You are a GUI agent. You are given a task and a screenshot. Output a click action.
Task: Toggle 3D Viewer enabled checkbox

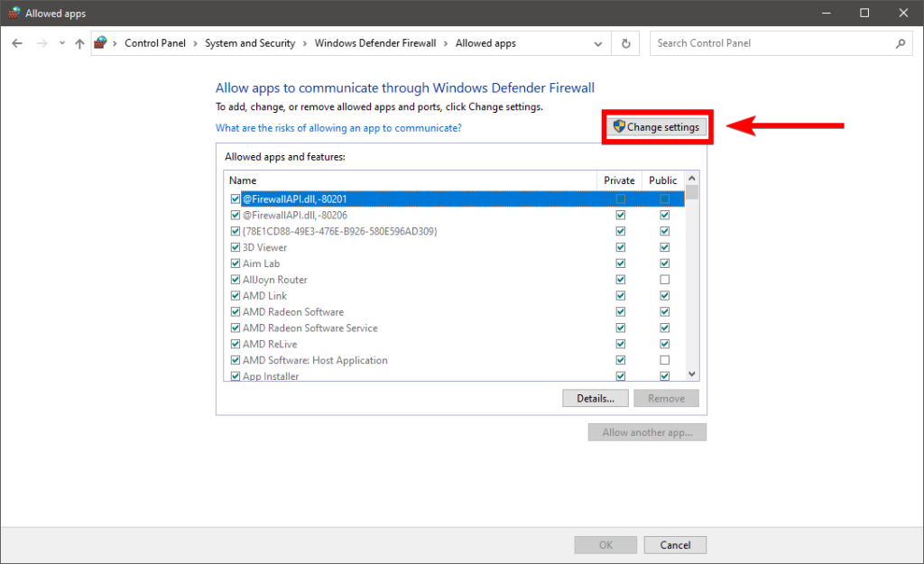tap(236, 247)
